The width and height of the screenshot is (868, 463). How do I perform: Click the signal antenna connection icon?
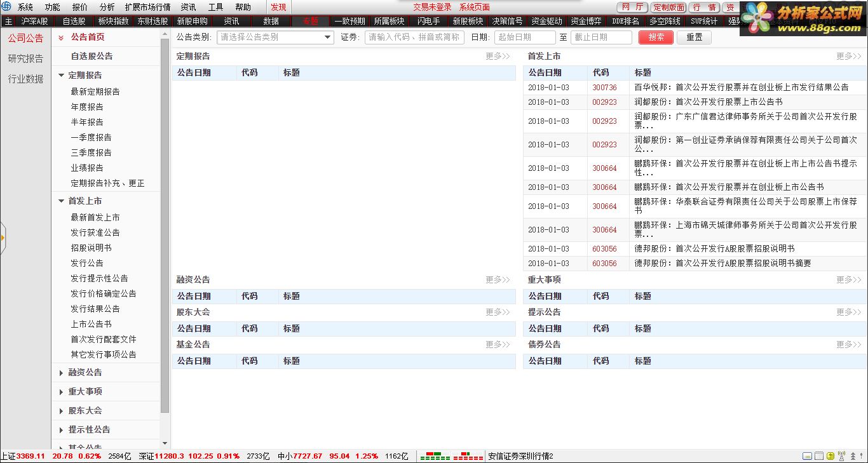point(842,455)
